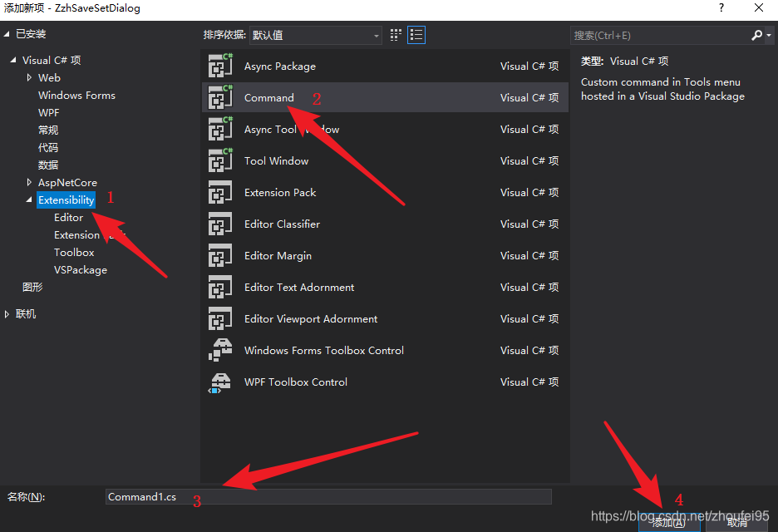This screenshot has width=778, height=532.
Task: Select the 数据 category
Action: click(x=48, y=165)
